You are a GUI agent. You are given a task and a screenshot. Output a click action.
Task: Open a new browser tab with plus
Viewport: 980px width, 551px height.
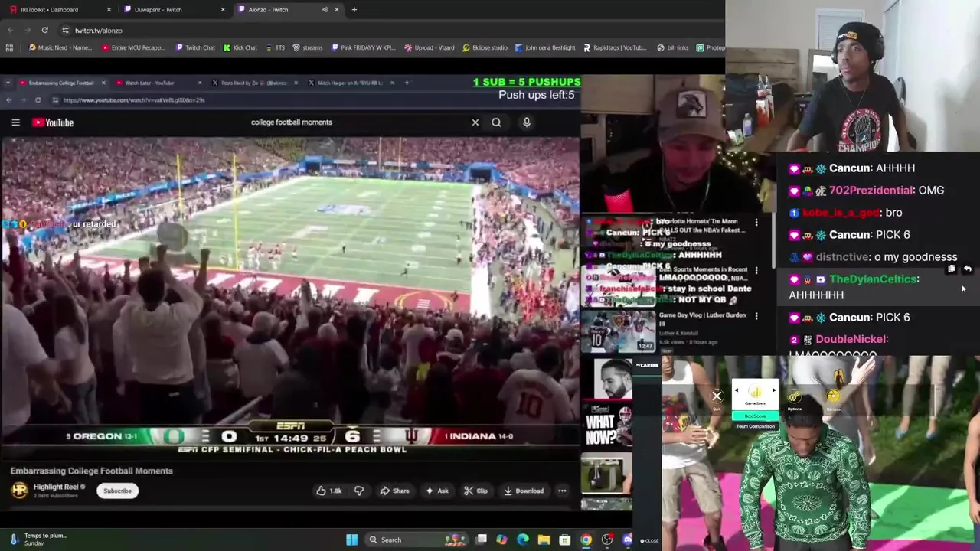354,10
